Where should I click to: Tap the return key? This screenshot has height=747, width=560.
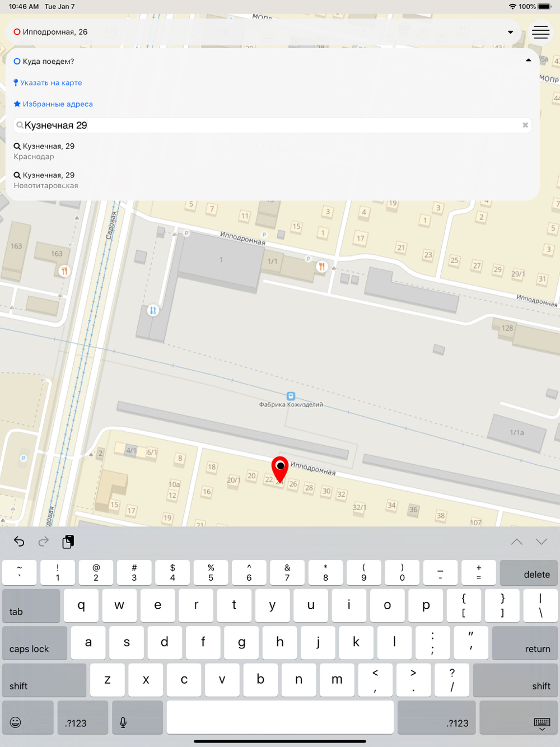pyautogui.click(x=525, y=643)
